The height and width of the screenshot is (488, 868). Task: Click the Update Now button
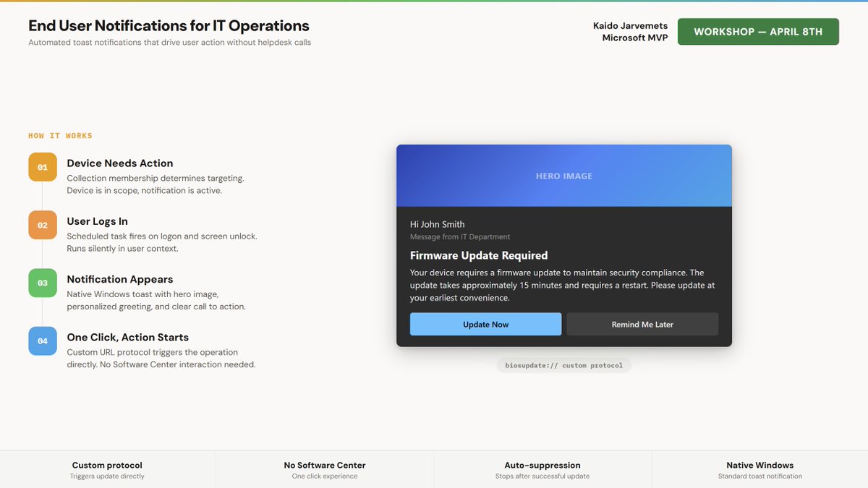click(x=485, y=324)
